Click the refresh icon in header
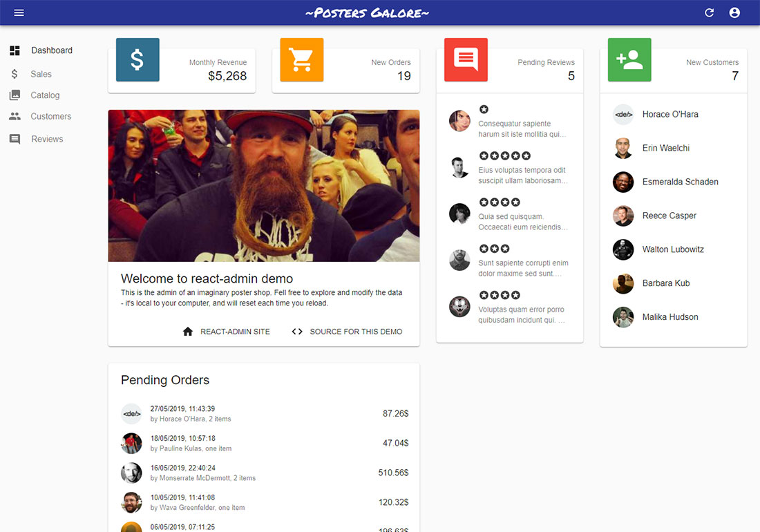The height and width of the screenshot is (532, 760). tap(709, 12)
